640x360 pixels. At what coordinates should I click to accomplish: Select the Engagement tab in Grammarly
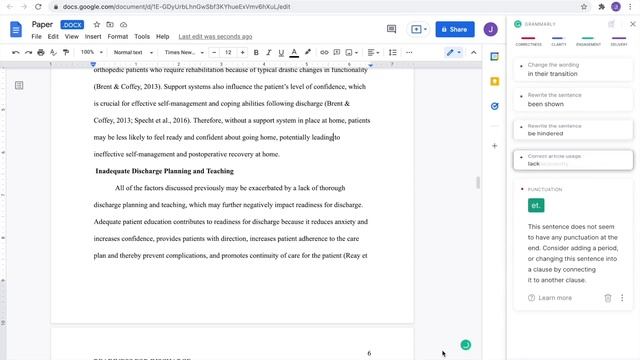[x=588, y=41]
